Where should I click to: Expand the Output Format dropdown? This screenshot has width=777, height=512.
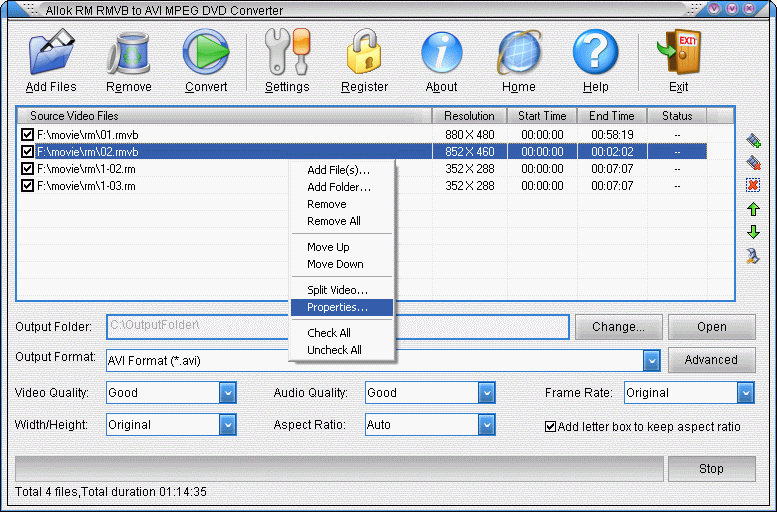coord(651,360)
